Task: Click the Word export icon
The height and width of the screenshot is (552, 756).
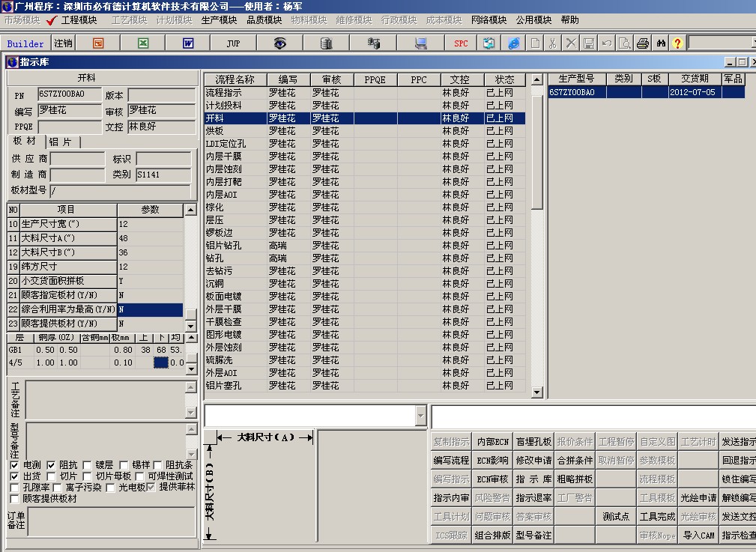Action: (188, 43)
